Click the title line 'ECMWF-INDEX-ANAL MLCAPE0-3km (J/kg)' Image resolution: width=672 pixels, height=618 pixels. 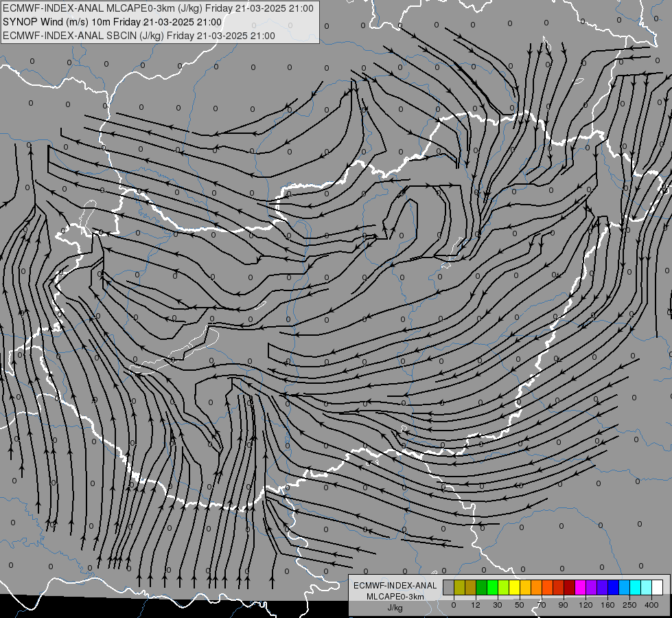pyautogui.click(x=102, y=8)
